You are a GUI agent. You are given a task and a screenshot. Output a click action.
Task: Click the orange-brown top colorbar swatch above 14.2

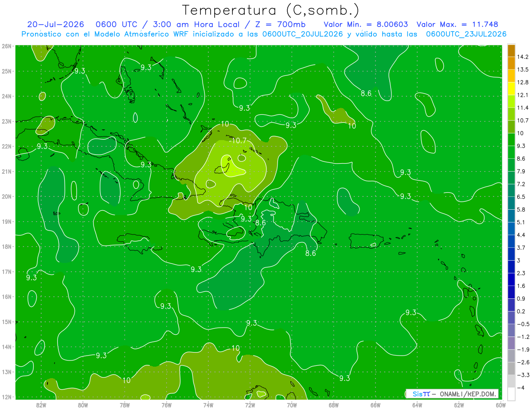coord(511,51)
